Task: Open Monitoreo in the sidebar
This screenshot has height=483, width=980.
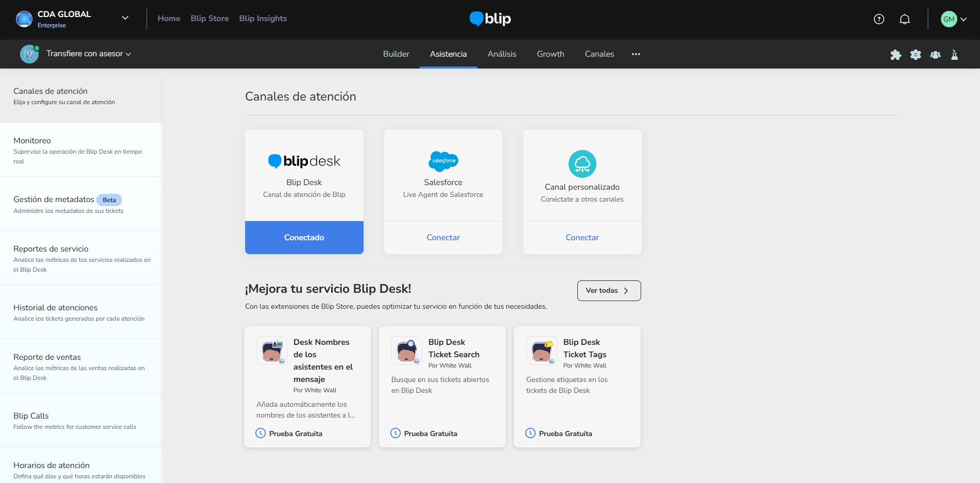Action: [81, 150]
